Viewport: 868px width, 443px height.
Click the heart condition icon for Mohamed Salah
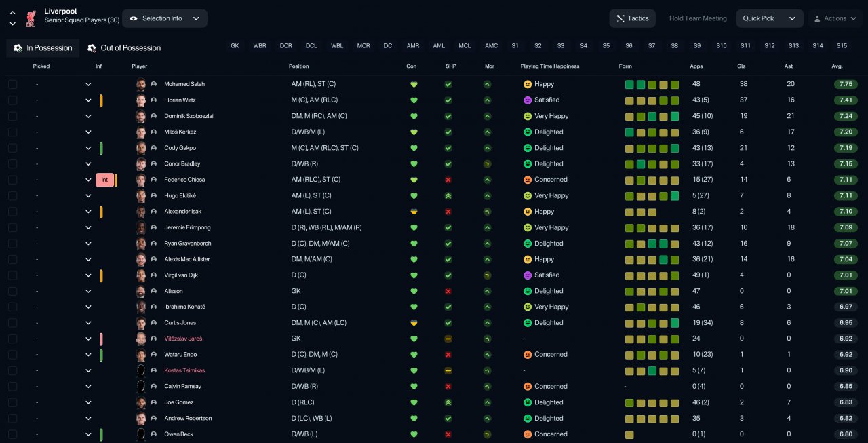[414, 84]
